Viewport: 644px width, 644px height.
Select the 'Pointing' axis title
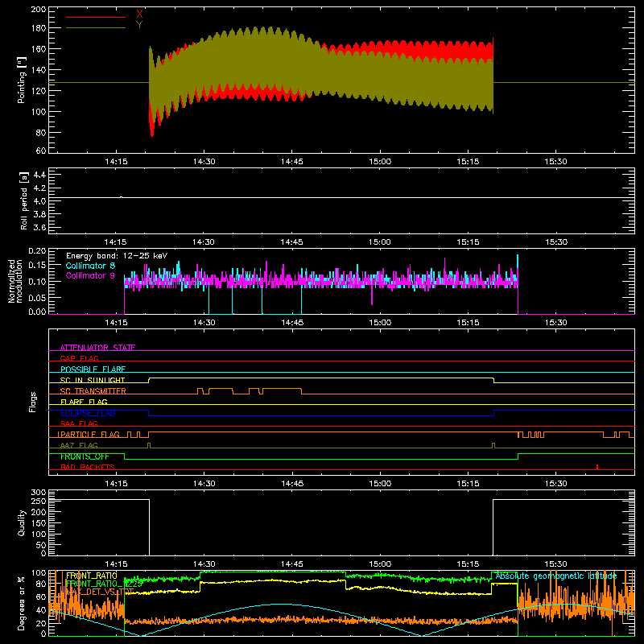pyautogui.click(x=22, y=80)
